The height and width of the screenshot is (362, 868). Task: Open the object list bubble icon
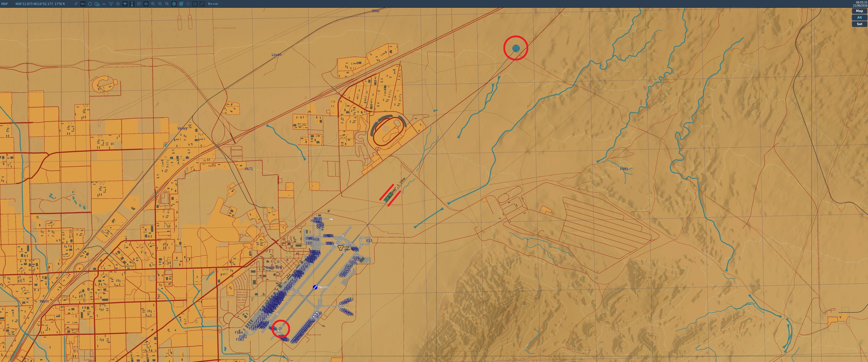[x=97, y=4]
